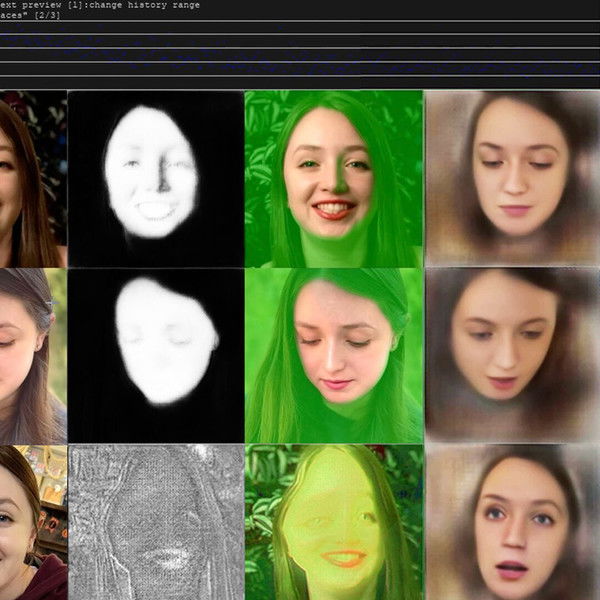The image size is (600, 600).
Task: Select bottom-left cropped photo with maroon clothing
Action: (x=32, y=522)
